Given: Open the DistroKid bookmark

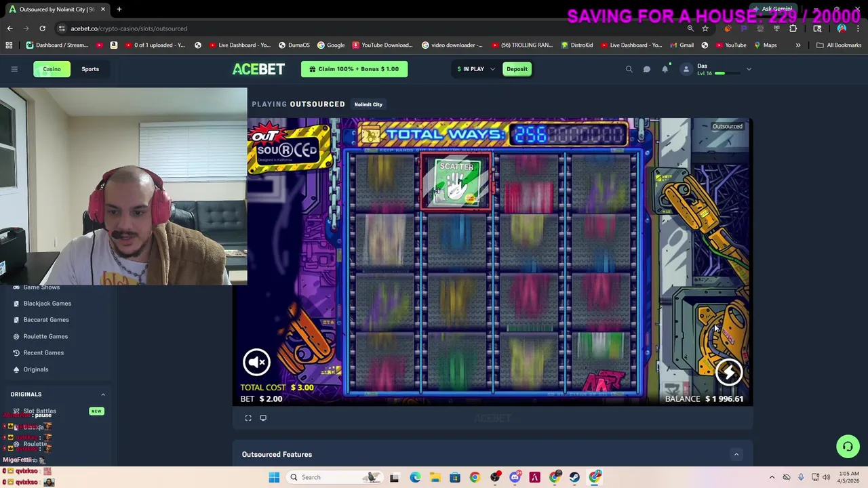Looking at the screenshot, I should [x=576, y=45].
